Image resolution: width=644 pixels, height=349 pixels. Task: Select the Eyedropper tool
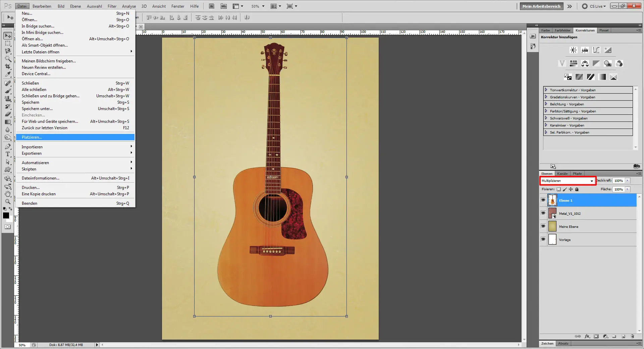(8, 74)
